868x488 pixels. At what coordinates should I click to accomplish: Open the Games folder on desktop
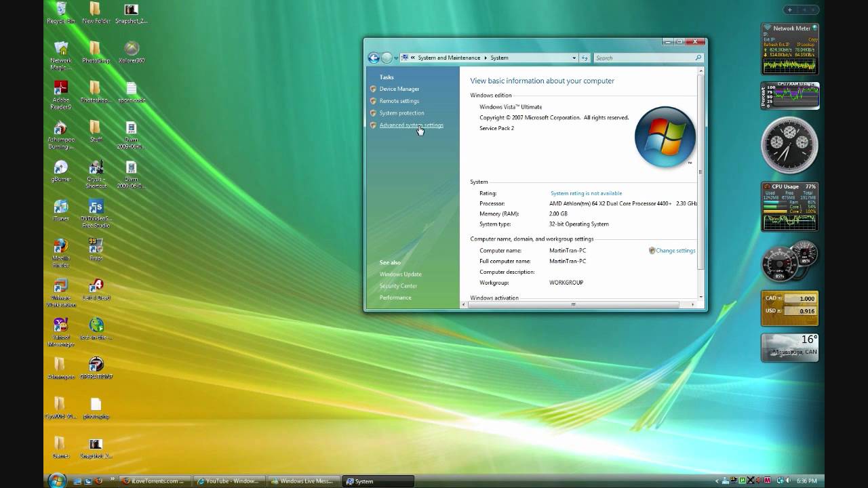click(x=60, y=447)
